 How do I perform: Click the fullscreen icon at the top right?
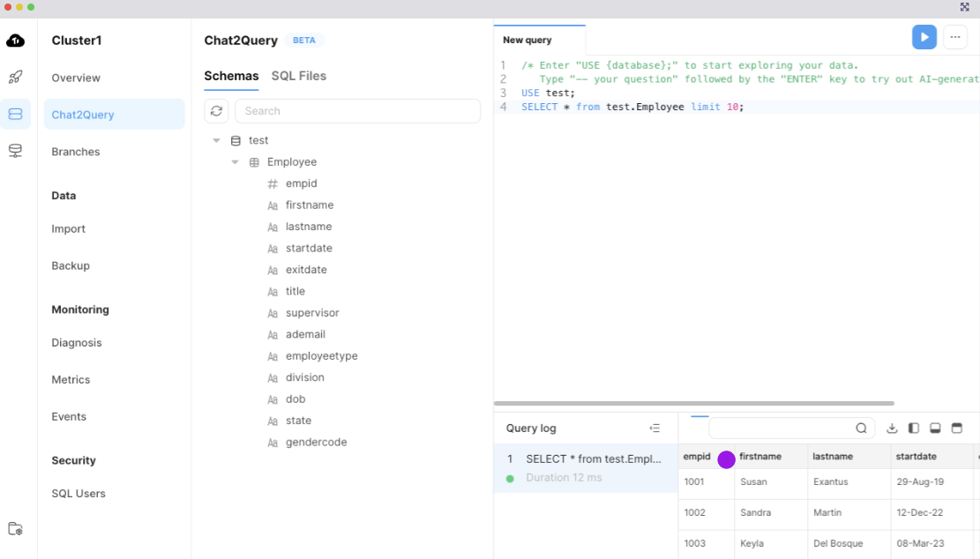pyautogui.click(x=964, y=7)
